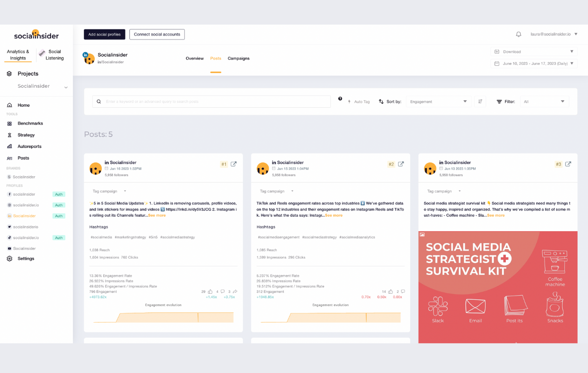The width and height of the screenshot is (588, 373).
Task: Click the LinkedIn profile avatar in header
Action: coord(89,58)
